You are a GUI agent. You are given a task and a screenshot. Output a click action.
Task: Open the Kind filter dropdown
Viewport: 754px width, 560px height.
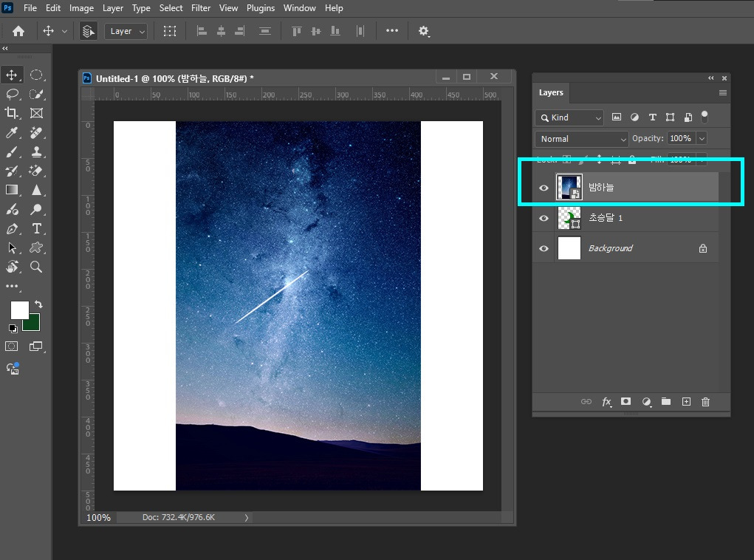click(569, 117)
